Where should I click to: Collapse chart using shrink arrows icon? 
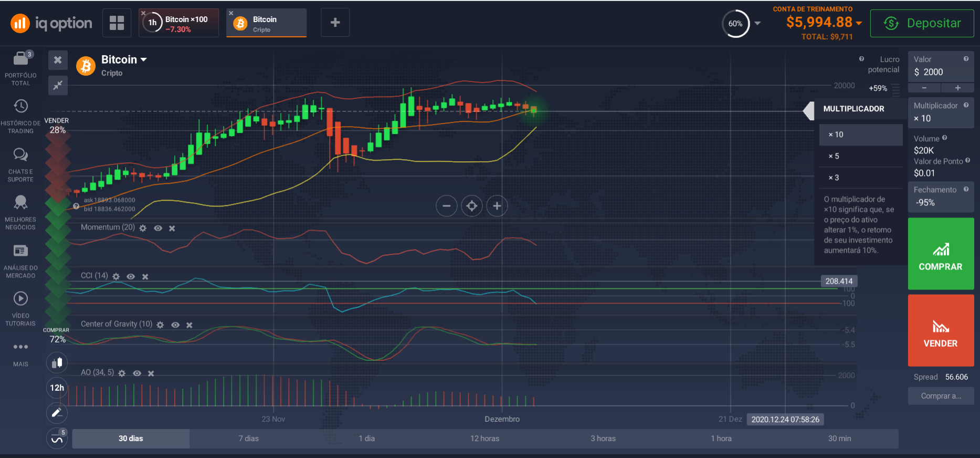58,85
